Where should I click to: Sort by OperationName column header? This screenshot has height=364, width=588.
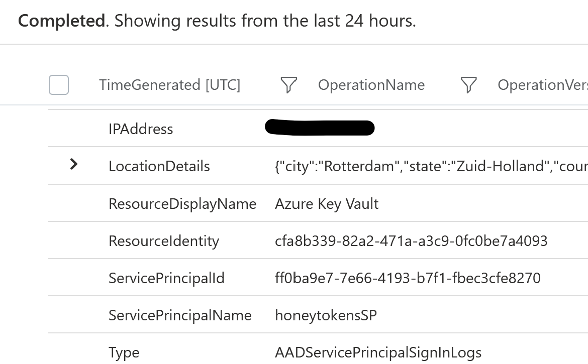[371, 85]
